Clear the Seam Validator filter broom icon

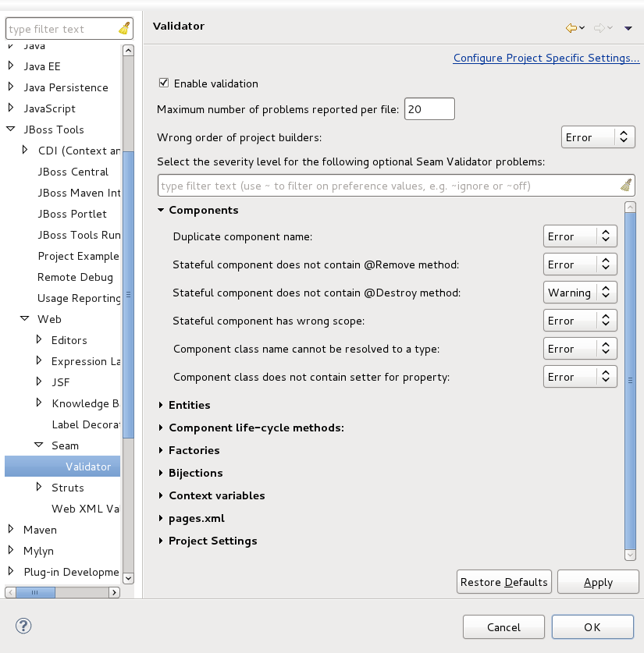[x=625, y=186]
